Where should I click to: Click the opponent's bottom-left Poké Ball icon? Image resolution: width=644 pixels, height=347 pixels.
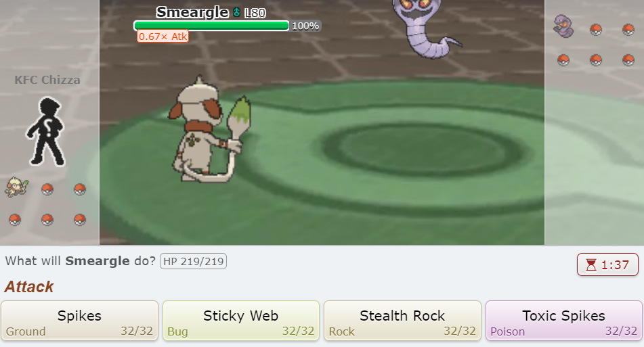563,60
